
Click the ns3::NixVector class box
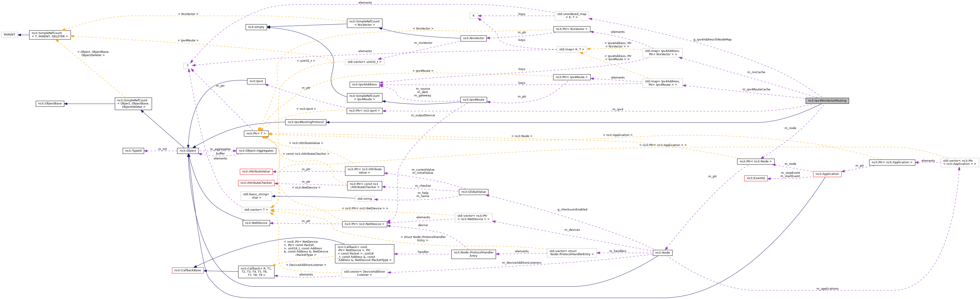click(473, 38)
